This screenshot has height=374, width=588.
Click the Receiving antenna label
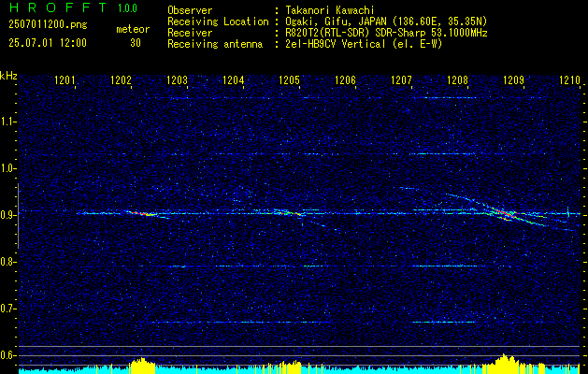tap(215, 44)
